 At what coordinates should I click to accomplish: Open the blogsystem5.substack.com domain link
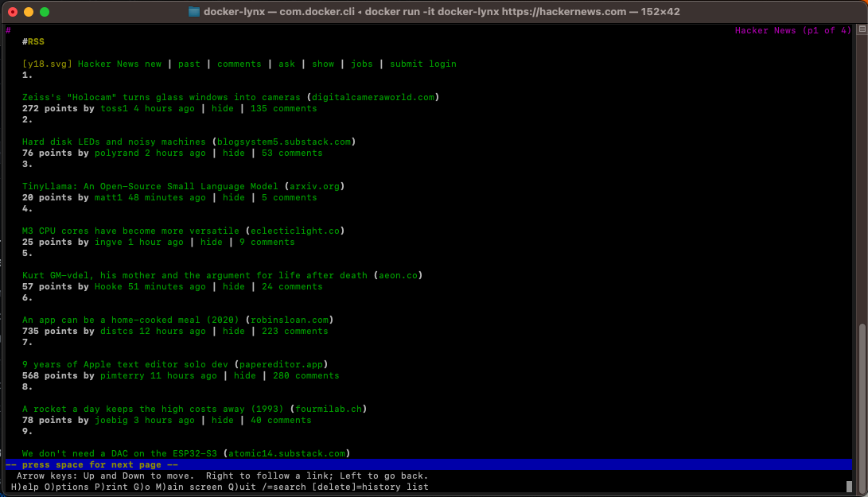(x=284, y=142)
